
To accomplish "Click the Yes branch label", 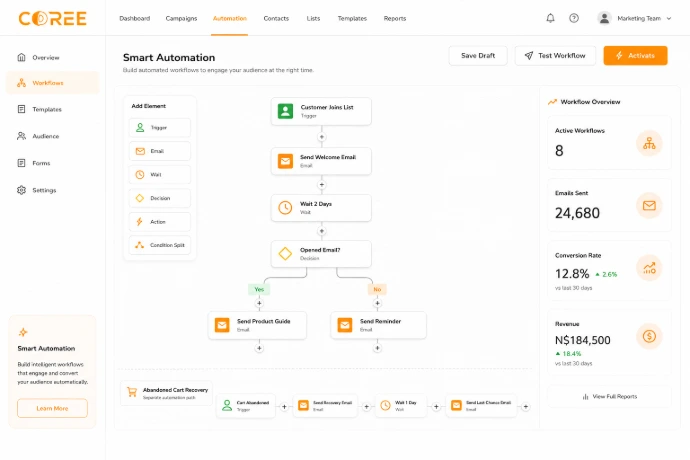I will 259,289.
